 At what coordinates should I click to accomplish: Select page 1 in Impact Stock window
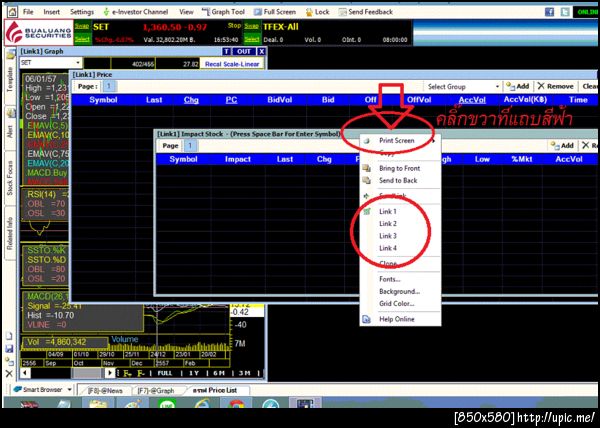click(x=190, y=146)
